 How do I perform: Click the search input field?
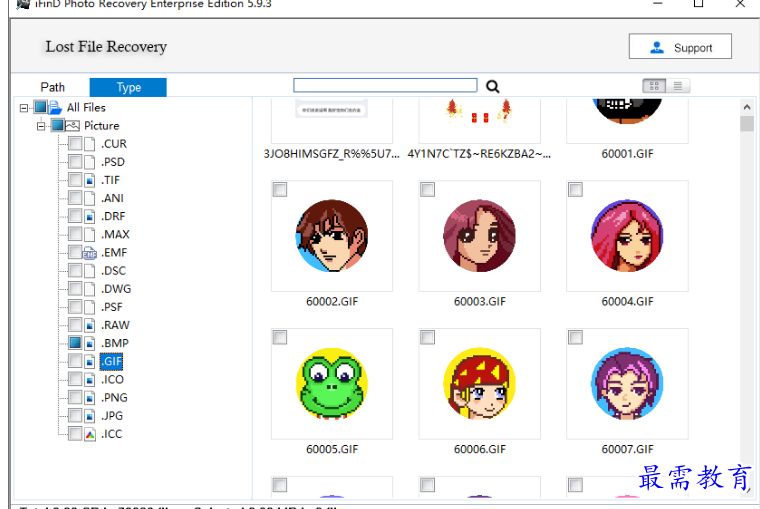tap(385, 85)
